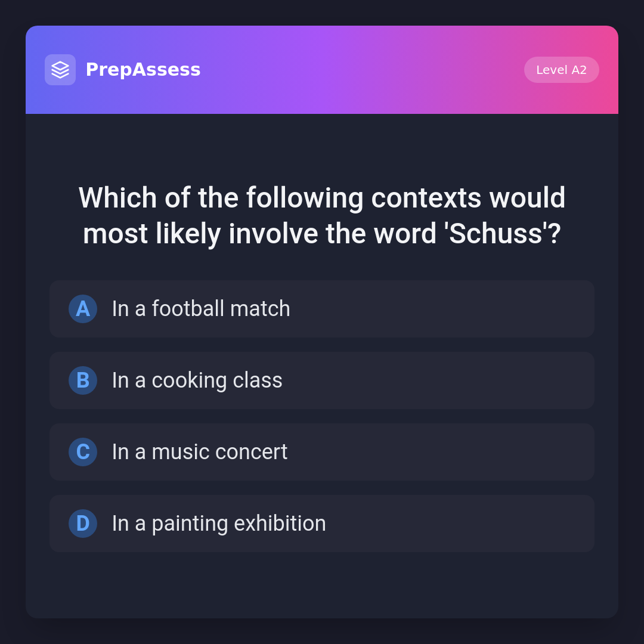The width and height of the screenshot is (644, 644).
Task: Choose answer 'In a cooking class'
Action: [197, 380]
